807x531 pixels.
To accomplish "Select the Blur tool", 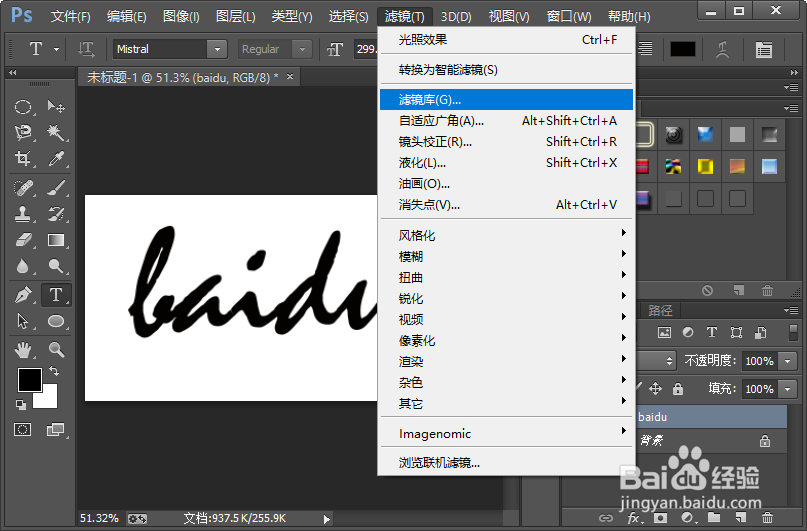I will [x=23, y=266].
